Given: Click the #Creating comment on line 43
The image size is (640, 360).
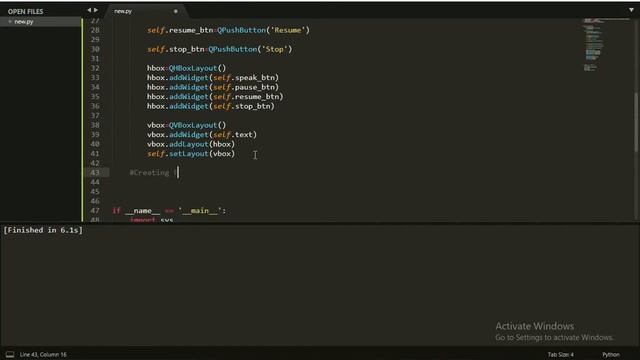Looking at the screenshot, I should [x=153, y=173].
